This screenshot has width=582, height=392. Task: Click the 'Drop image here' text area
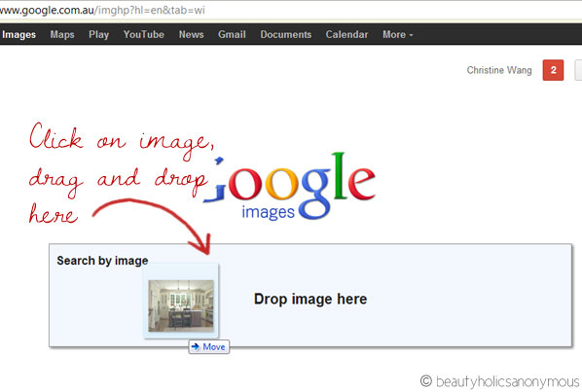(310, 299)
